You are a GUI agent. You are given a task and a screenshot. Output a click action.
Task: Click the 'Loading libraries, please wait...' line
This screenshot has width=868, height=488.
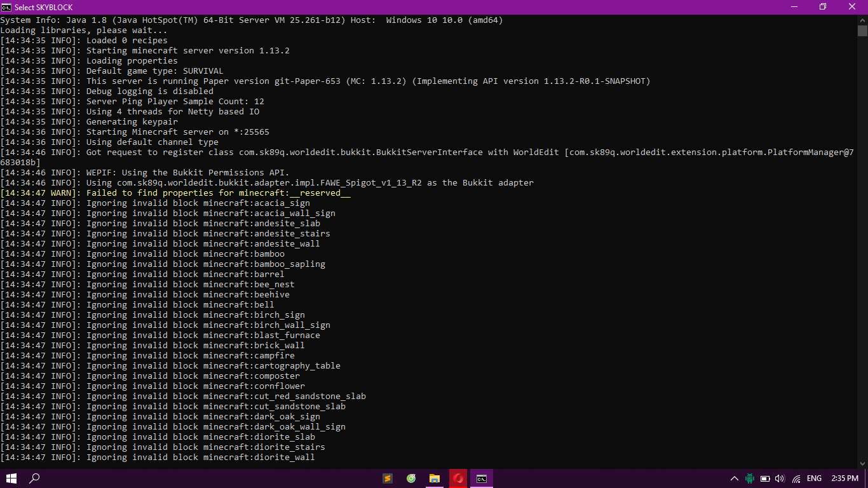pos(84,30)
